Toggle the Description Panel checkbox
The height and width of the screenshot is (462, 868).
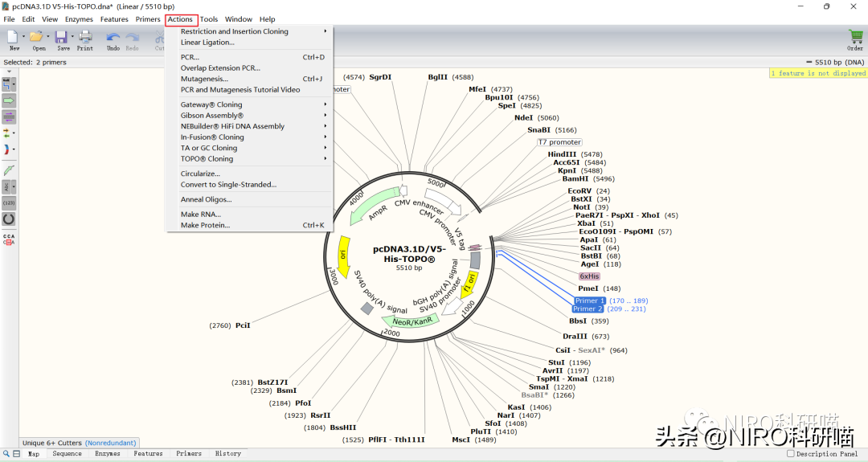pos(792,454)
